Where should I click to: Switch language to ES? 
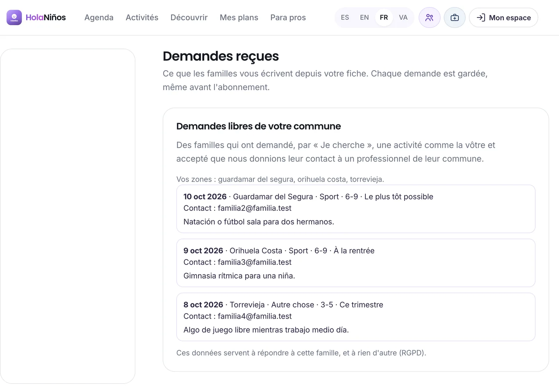pyautogui.click(x=345, y=17)
